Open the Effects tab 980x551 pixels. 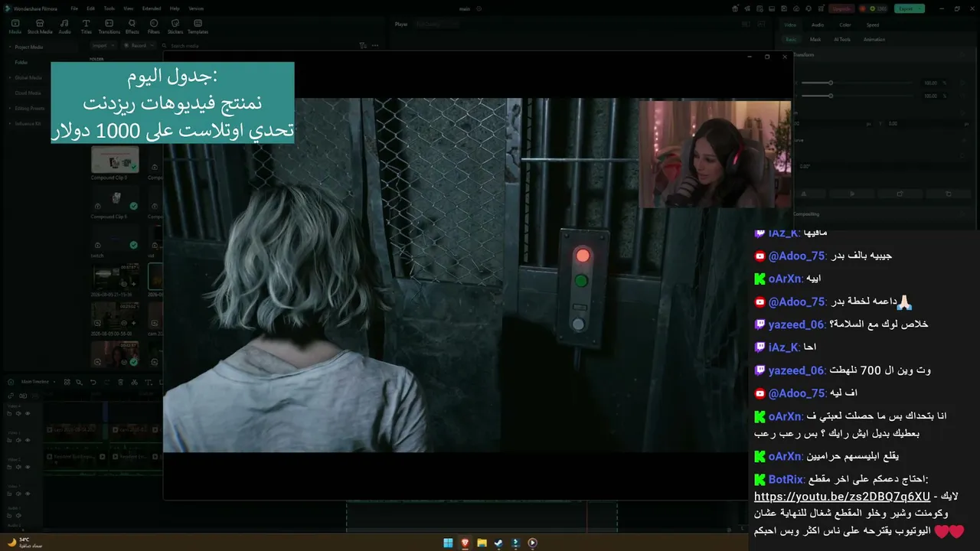click(132, 27)
